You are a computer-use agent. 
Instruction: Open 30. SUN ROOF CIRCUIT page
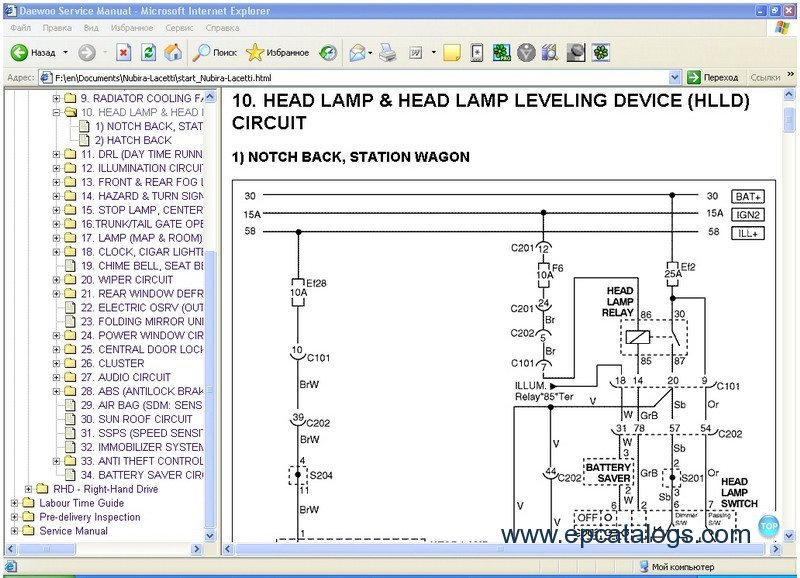coord(137,419)
